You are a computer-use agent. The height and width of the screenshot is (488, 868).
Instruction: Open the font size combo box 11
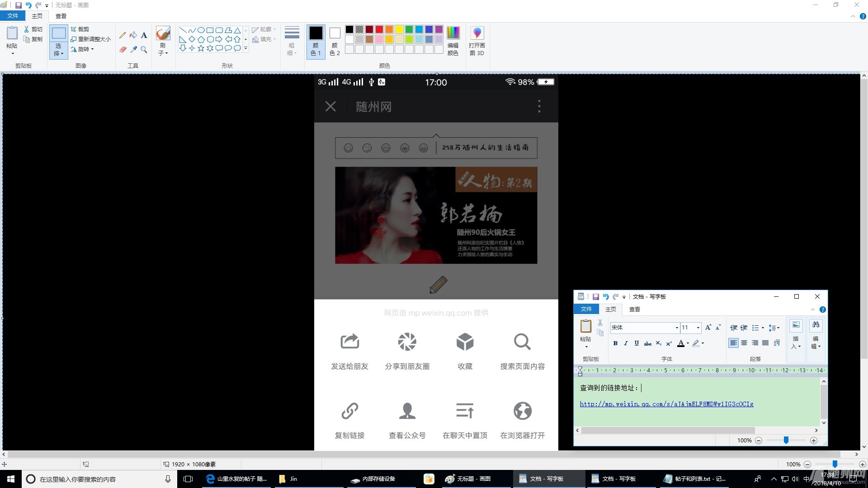691,328
